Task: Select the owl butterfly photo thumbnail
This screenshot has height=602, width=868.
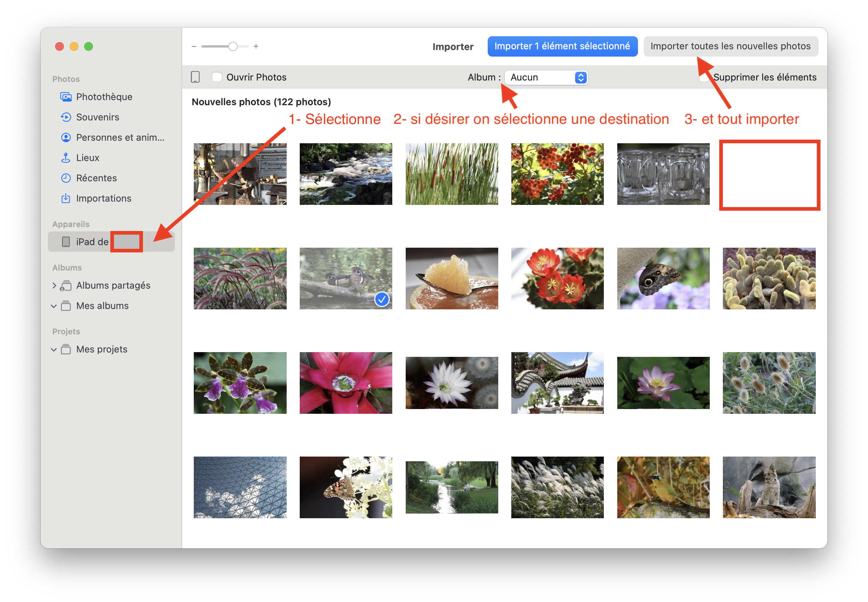Action: point(663,279)
